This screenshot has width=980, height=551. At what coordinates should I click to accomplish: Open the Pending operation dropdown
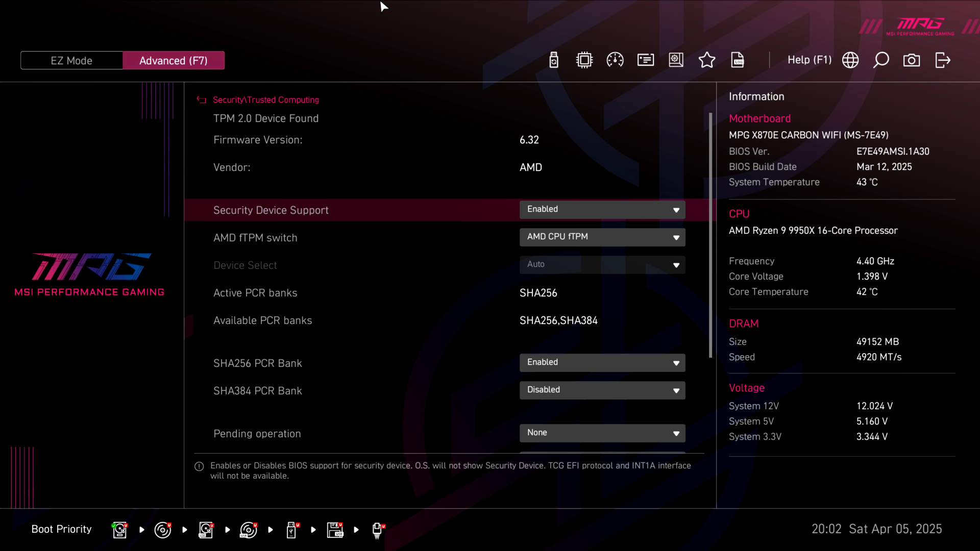point(602,433)
